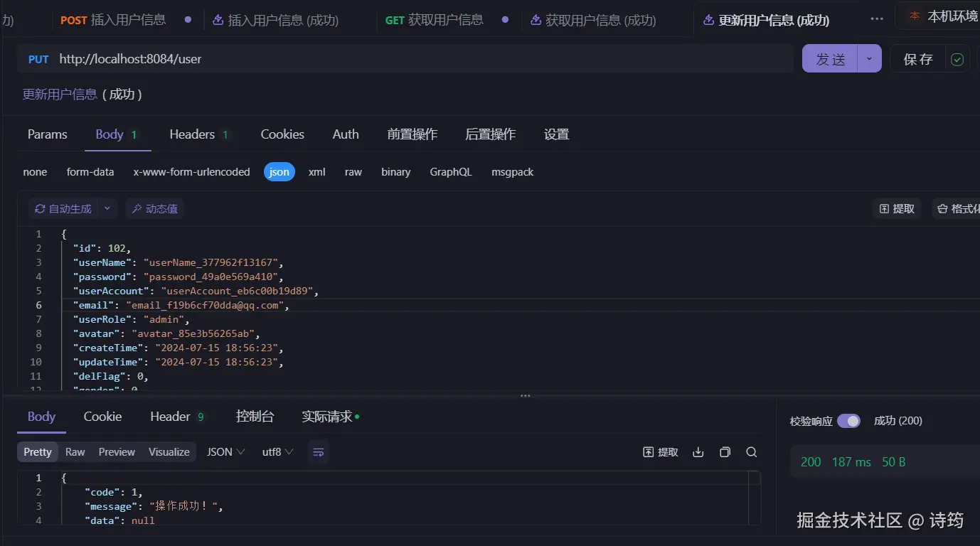This screenshot has height=546, width=980.
Task: Click the 格式化 button
Action: click(957, 209)
